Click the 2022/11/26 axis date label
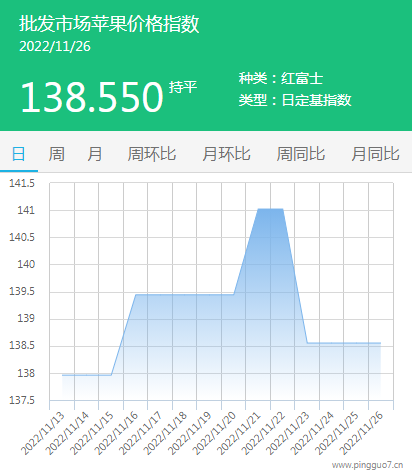Viewport: 412px width, 475px height. pos(362,433)
